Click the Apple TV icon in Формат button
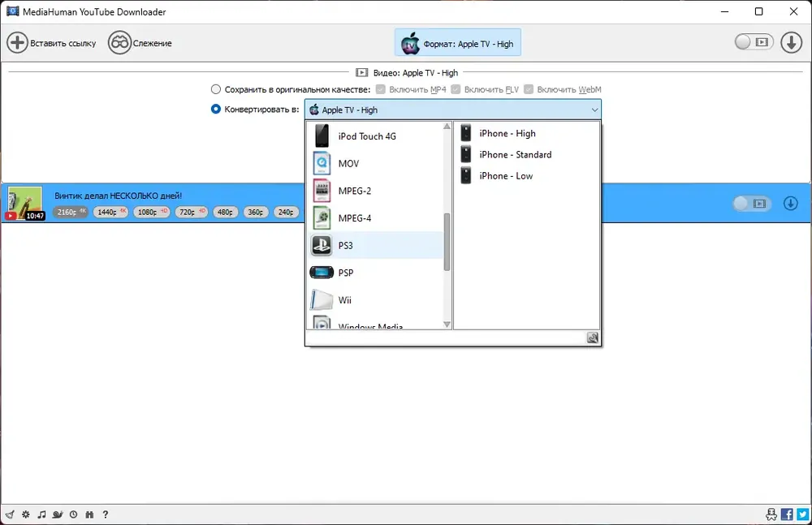The width and height of the screenshot is (812, 525). (410, 44)
